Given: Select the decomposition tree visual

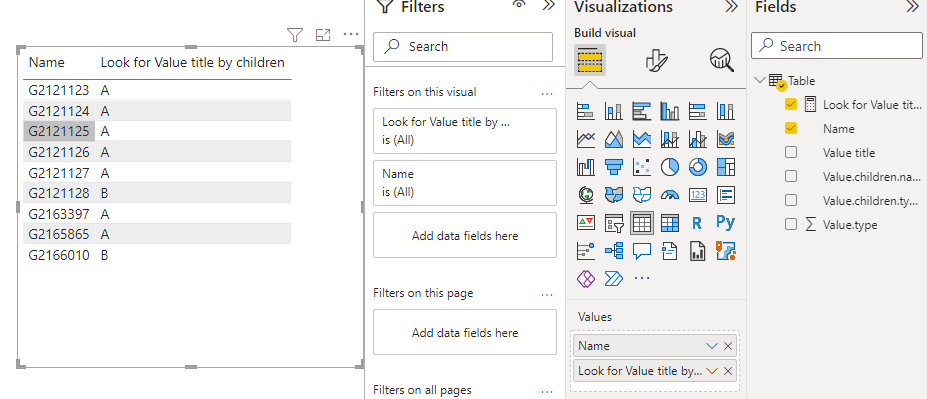Looking at the screenshot, I should (x=613, y=251).
